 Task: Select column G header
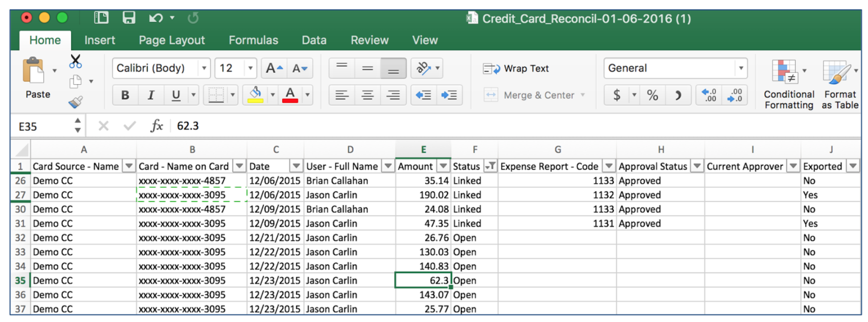click(558, 150)
